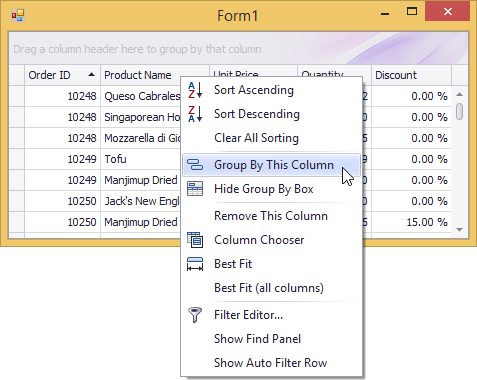
Task: Click the Group By This Column icon
Action: [195, 165]
